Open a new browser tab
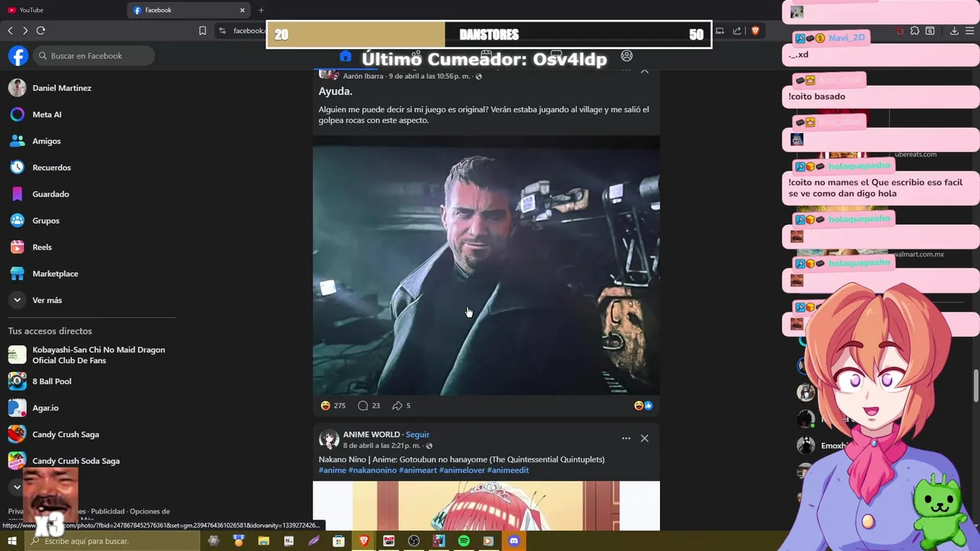 pos(261,10)
